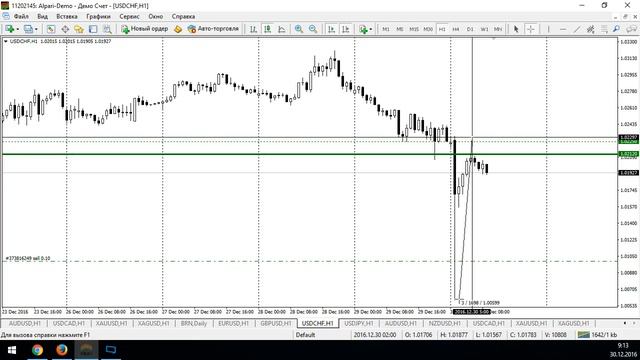Open the Вставка menu
This screenshot has width=640, height=360.
coord(67,16)
